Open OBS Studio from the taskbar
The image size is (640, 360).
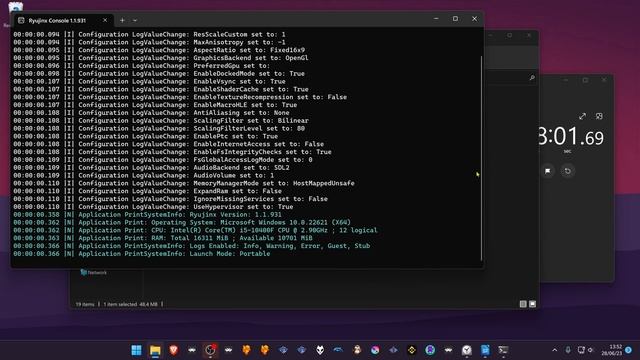point(210,350)
